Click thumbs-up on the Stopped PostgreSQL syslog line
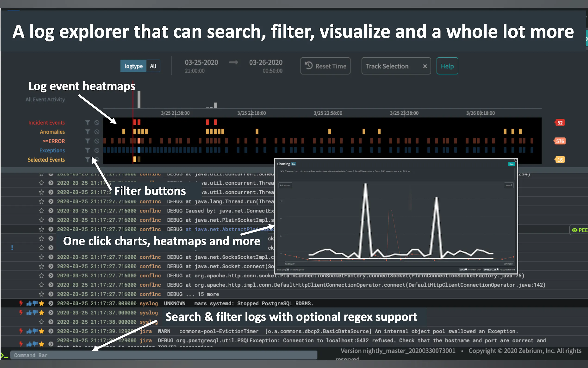Image resolution: width=588 pixels, height=368 pixels. [29, 303]
